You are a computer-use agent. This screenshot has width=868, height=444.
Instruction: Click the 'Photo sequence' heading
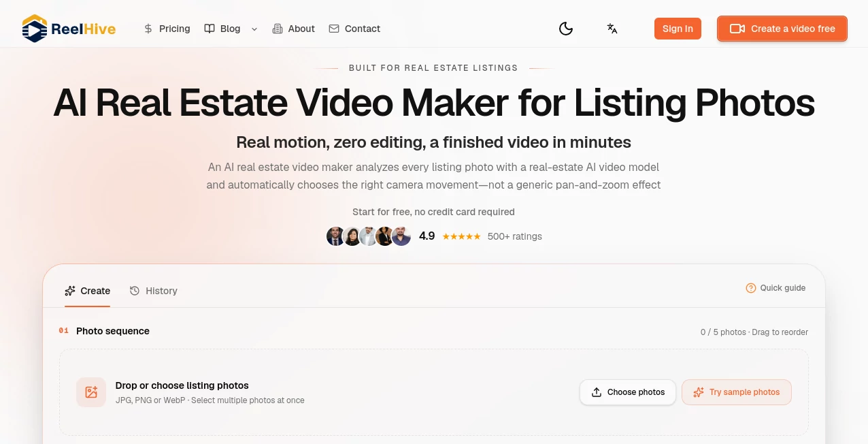(x=113, y=331)
